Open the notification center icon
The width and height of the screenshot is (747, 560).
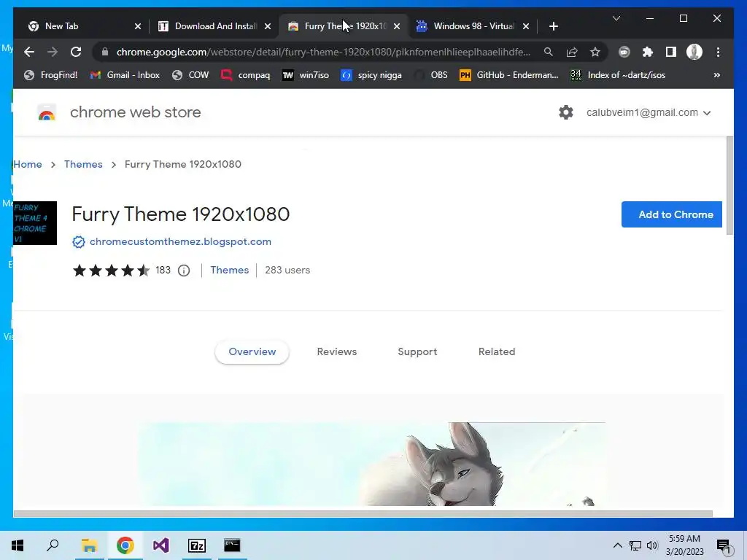pyautogui.click(x=724, y=547)
